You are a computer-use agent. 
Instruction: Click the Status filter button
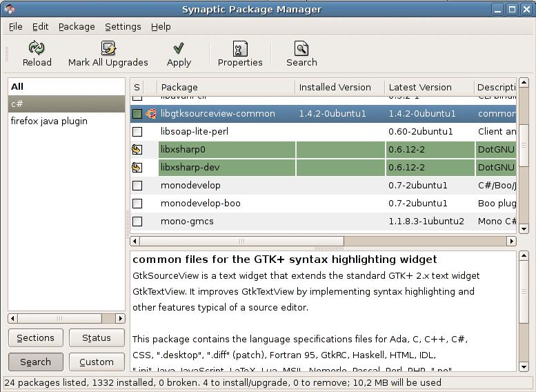point(97,338)
